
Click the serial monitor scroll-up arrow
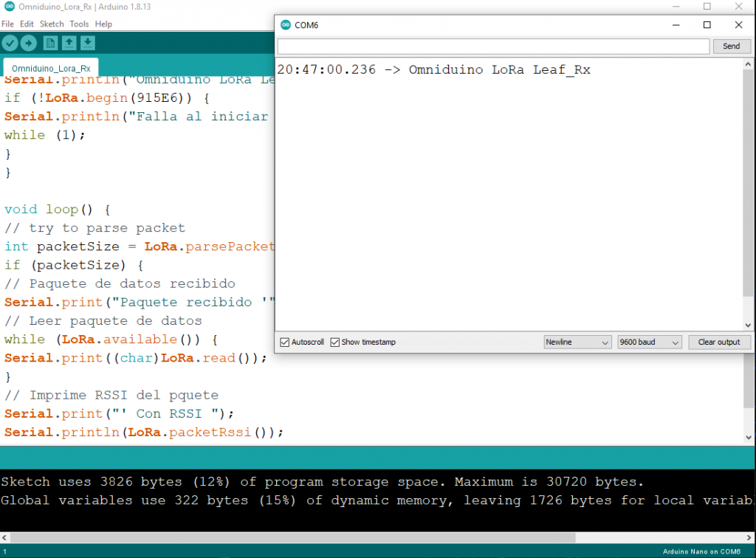748,64
